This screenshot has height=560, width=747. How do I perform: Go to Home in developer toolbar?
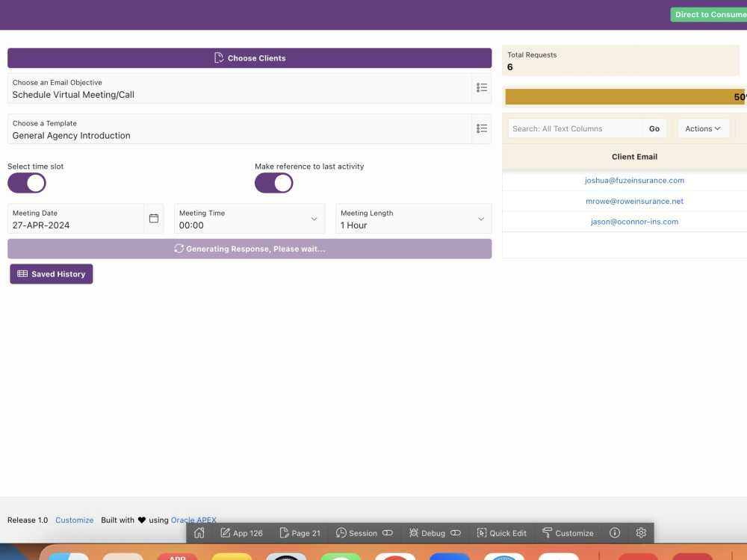click(199, 533)
